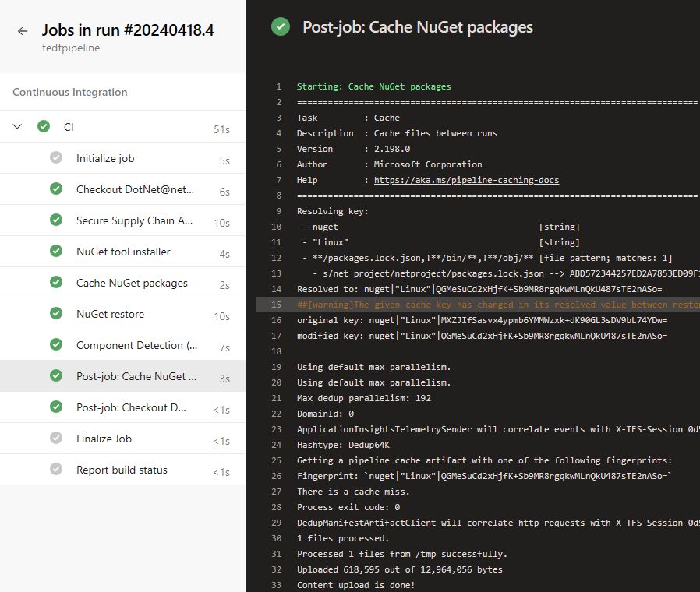This screenshot has width=700, height=592.
Task: Click the grey status icon for Initialize job
Action: (56, 158)
